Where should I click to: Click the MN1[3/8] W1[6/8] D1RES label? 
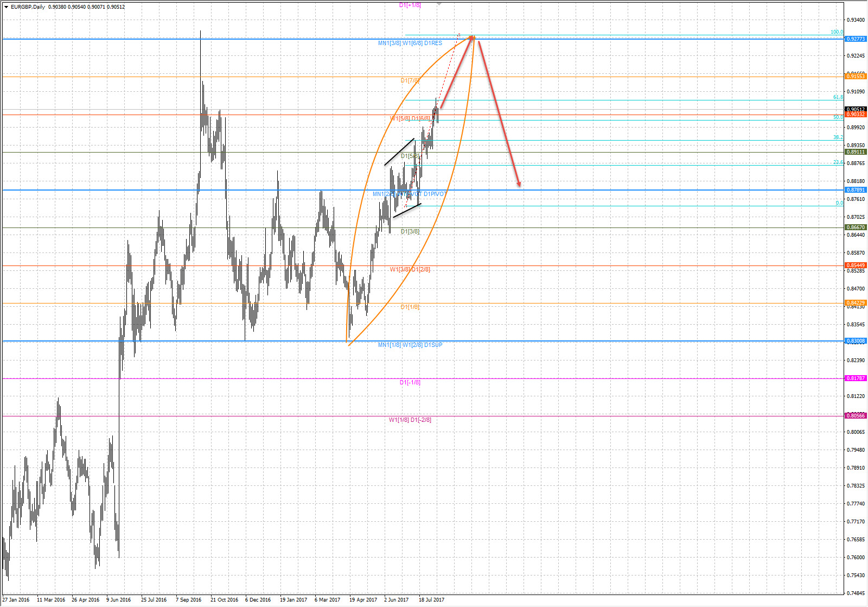(x=410, y=43)
